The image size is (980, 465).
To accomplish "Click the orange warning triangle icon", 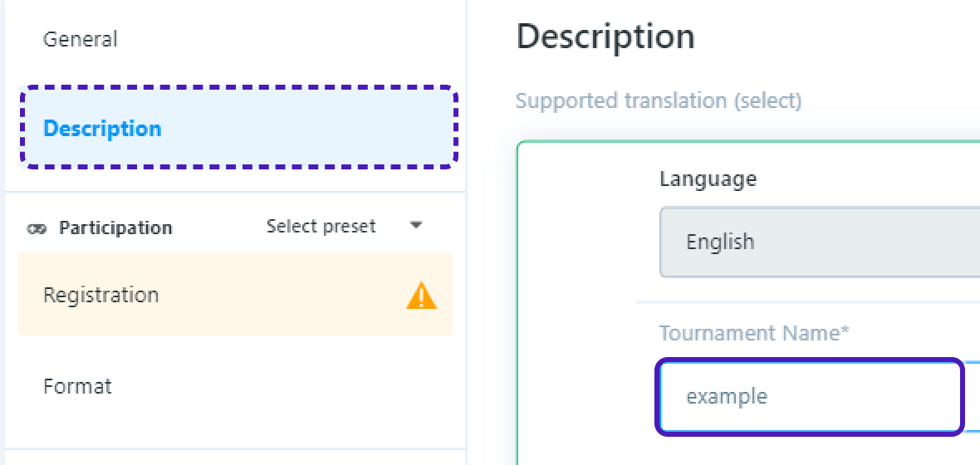I will tap(421, 296).
